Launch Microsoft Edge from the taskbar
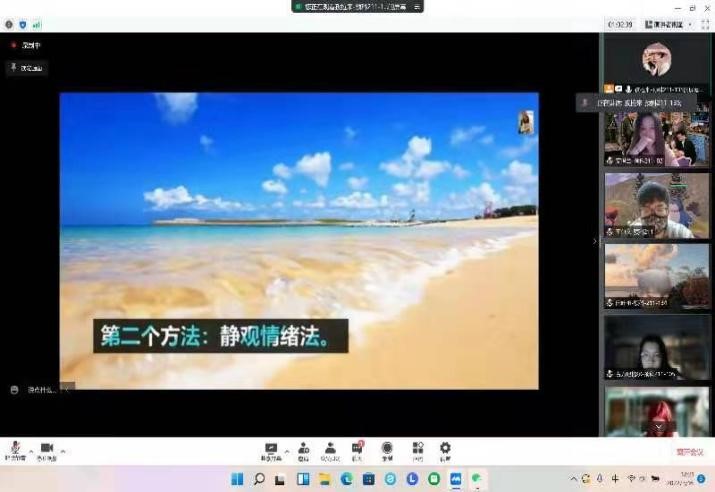 (x=347, y=479)
